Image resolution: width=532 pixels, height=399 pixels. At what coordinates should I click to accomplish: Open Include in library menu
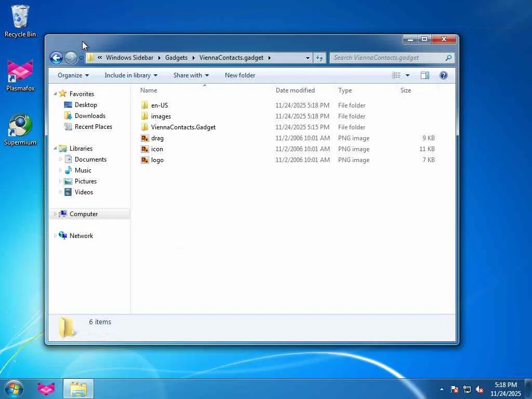[x=130, y=75]
